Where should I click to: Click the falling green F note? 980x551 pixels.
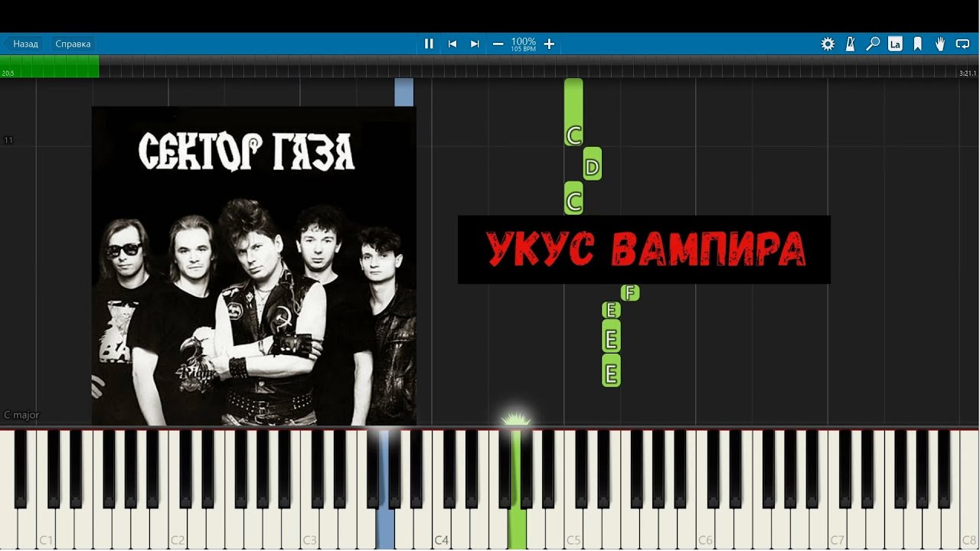point(630,292)
